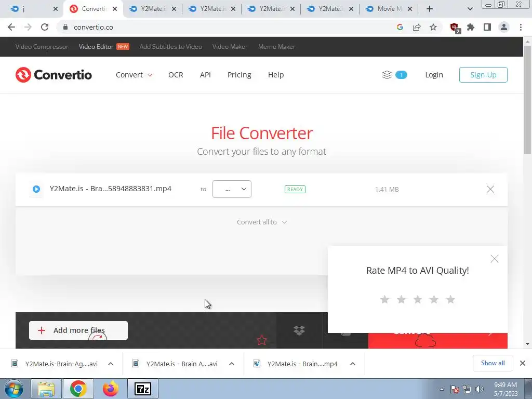Open volume control in system tray
Image resolution: width=532 pixels, height=399 pixels.
coord(480,389)
